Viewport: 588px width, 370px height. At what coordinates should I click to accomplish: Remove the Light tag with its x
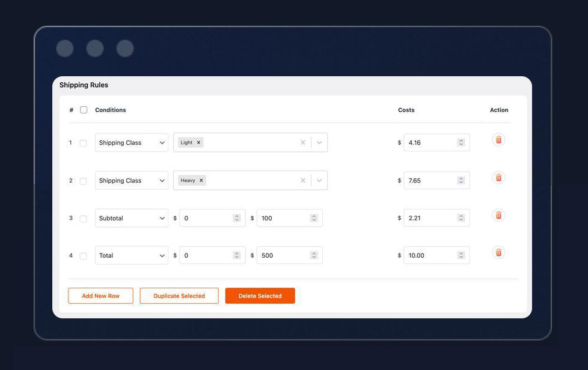pyautogui.click(x=198, y=142)
